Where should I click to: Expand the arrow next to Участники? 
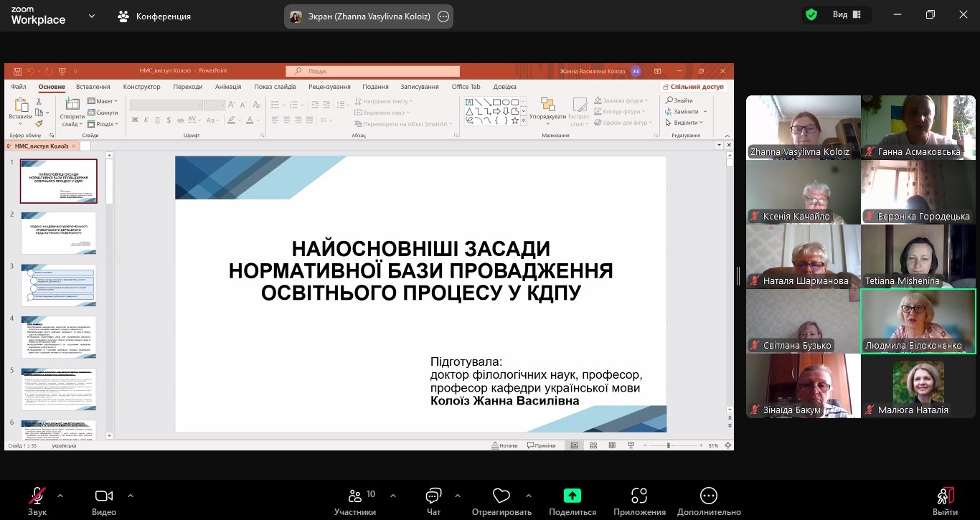pyautogui.click(x=393, y=495)
